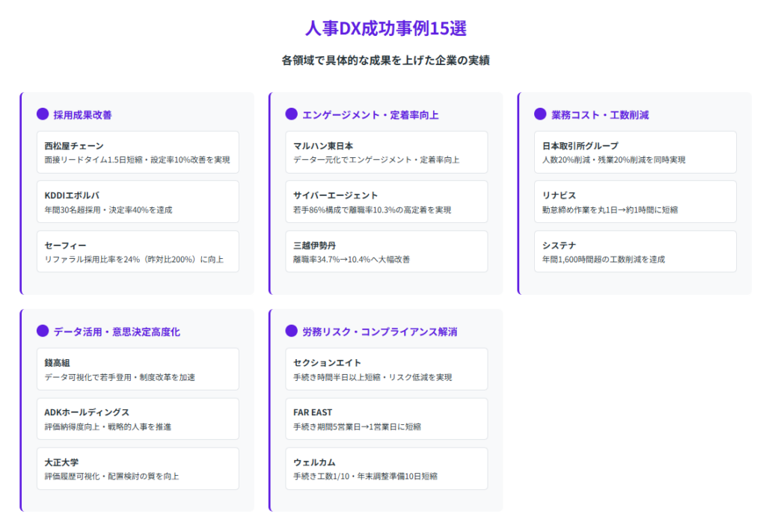
Task: Click the システナ man-hour reduction card
Action: point(635,251)
